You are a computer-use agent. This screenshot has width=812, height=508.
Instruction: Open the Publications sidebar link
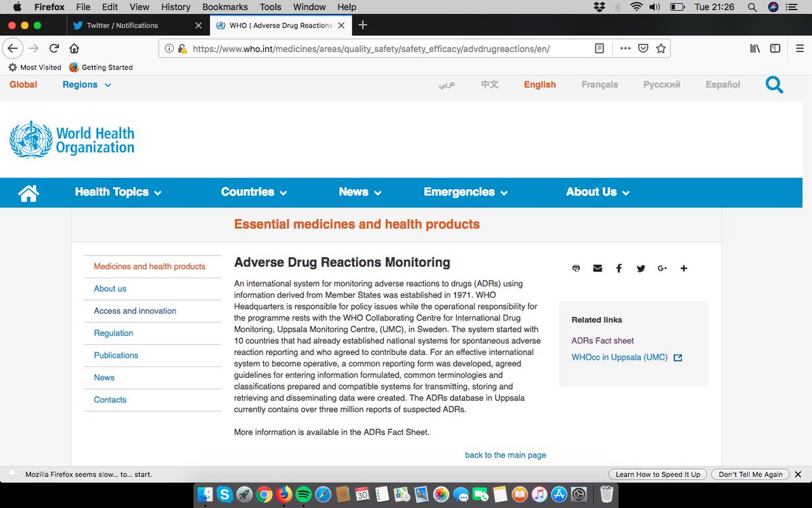pos(116,355)
